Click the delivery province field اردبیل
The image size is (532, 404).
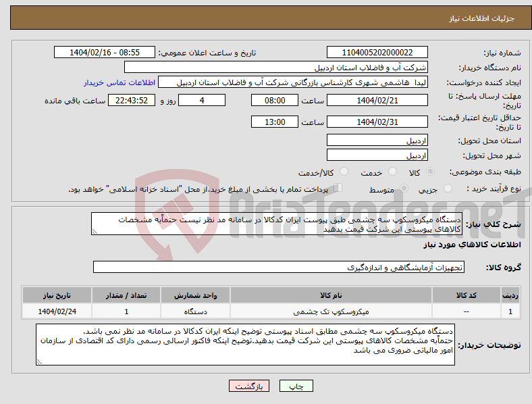tap(377, 141)
